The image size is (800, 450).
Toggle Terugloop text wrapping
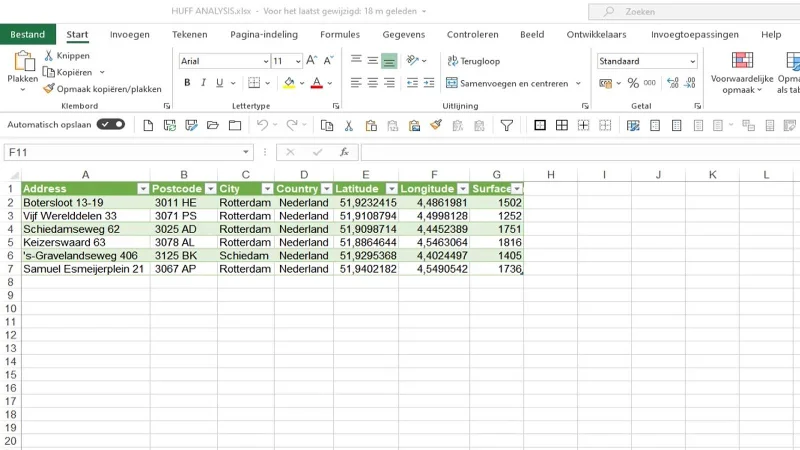click(473, 61)
